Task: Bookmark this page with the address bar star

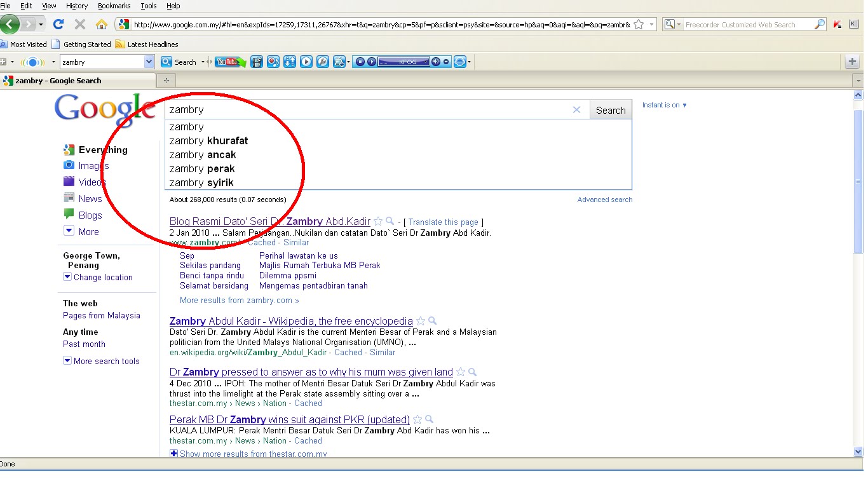Action: (x=639, y=24)
